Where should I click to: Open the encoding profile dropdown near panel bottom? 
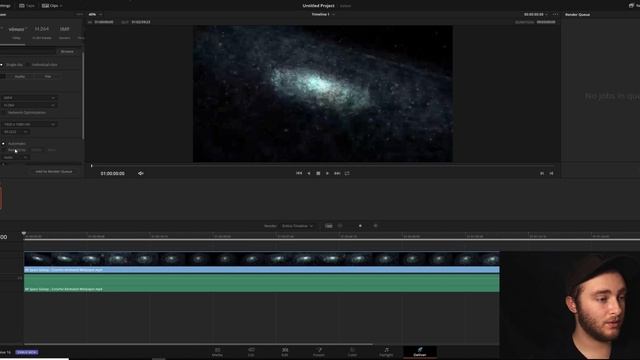[16, 158]
